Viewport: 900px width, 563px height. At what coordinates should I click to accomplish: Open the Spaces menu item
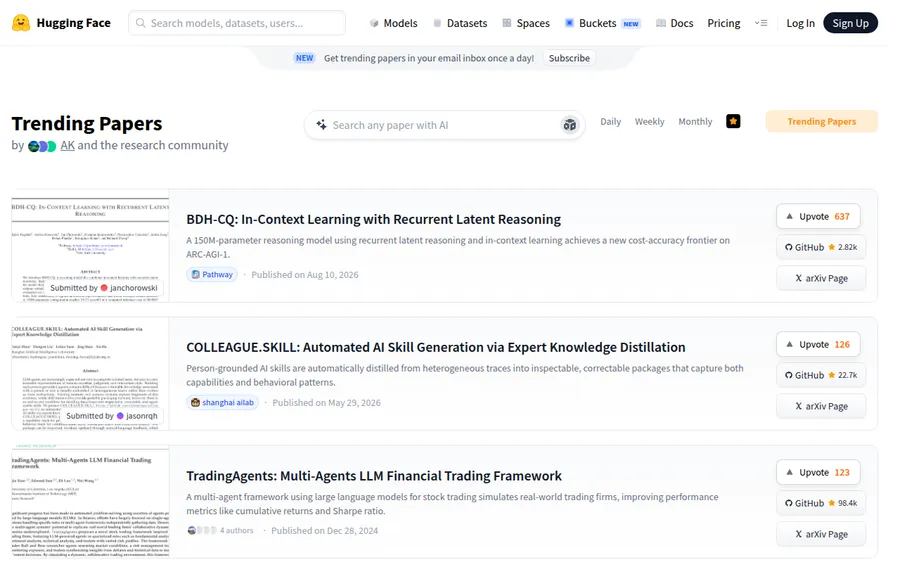(526, 23)
